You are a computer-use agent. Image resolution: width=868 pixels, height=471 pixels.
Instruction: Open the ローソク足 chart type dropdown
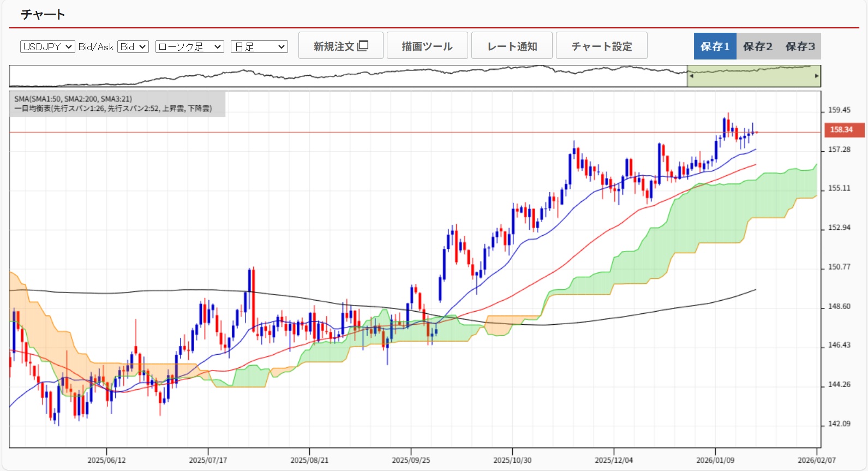(189, 47)
